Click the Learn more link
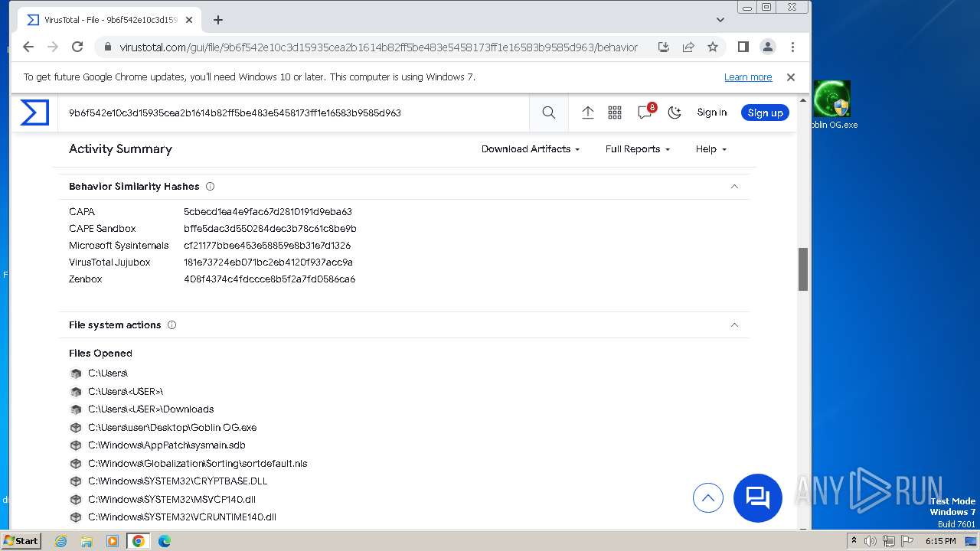Viewport: 980px width, 551px height. pyautogui.click(x=748, y=77)
